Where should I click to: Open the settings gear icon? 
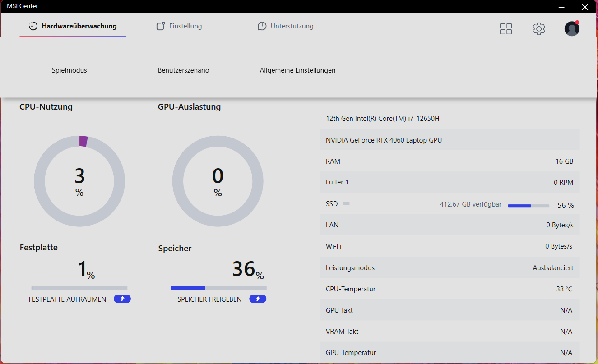click(539, 29)
